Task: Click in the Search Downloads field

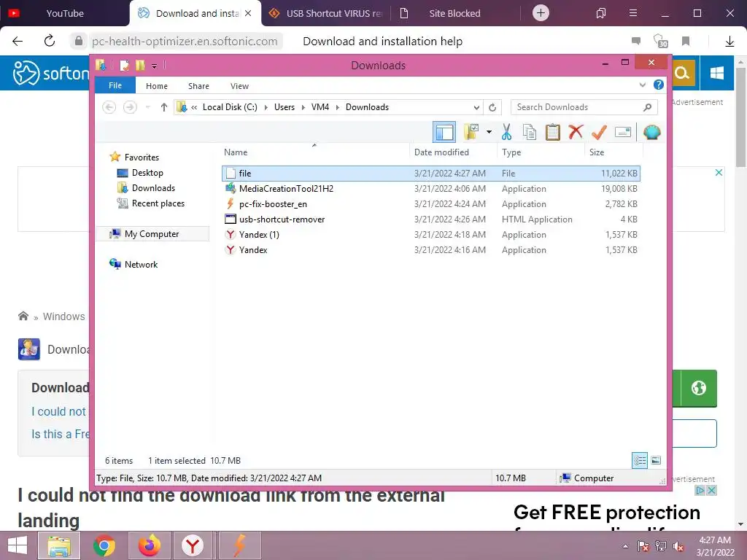Action: tap(584, 108)
